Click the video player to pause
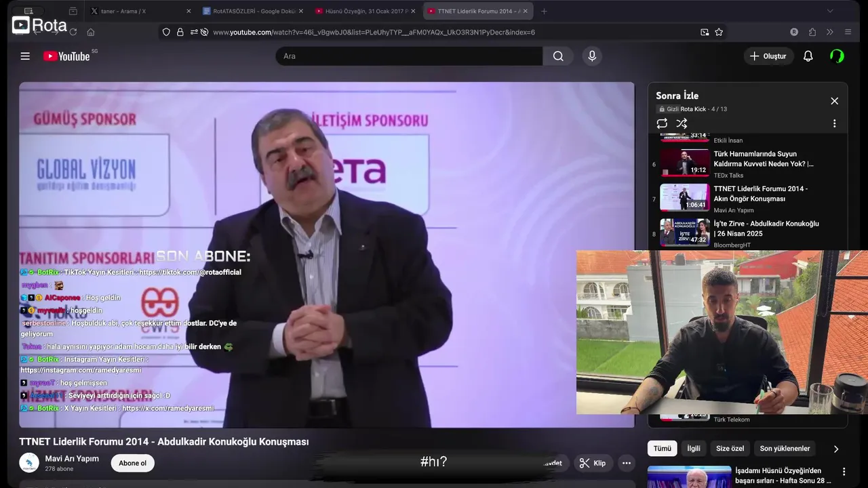This screenshot has height=488, width=868. pyautogui.click(x=327, y=255)
